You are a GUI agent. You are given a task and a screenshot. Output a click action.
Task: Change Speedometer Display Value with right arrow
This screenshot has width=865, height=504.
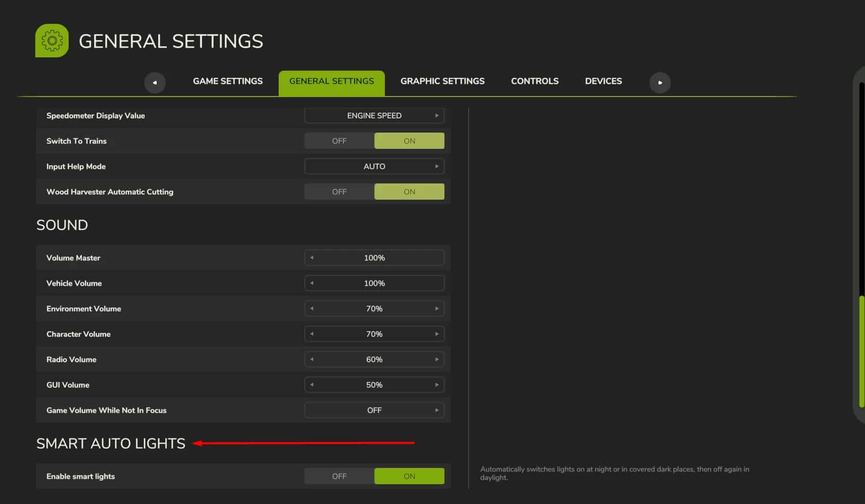(x=436, y=115)
